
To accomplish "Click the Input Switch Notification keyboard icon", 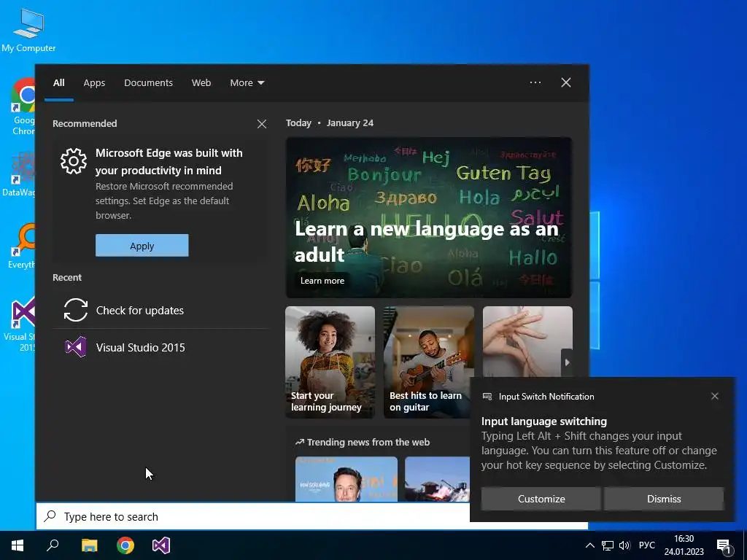I will coord(487,396).
